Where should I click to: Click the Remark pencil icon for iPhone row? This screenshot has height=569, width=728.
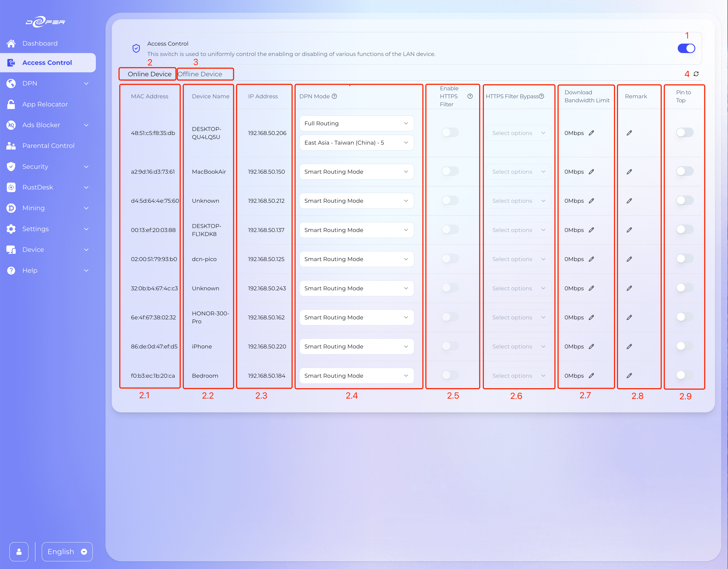coord(629,346)
